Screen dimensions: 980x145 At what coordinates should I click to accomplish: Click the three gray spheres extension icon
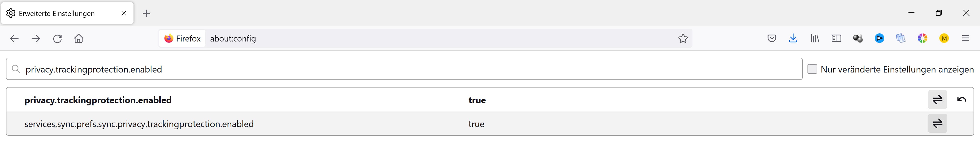click(857, 38)
